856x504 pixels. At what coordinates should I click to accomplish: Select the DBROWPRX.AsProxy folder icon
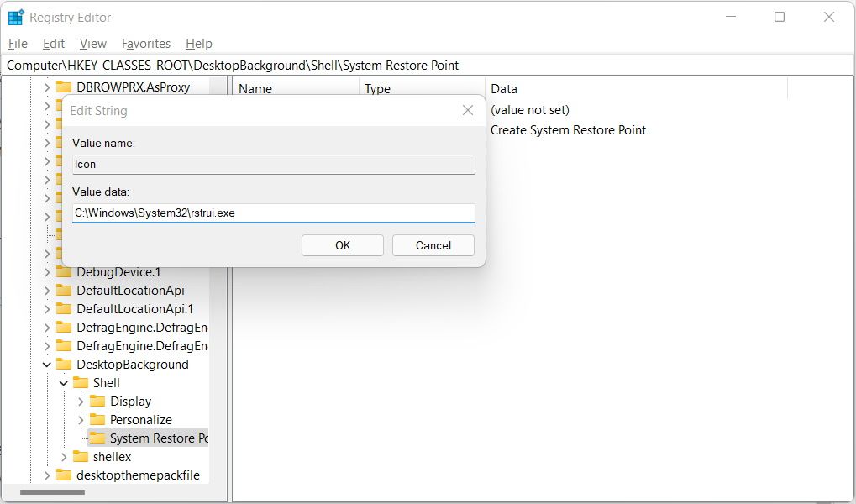64,87
